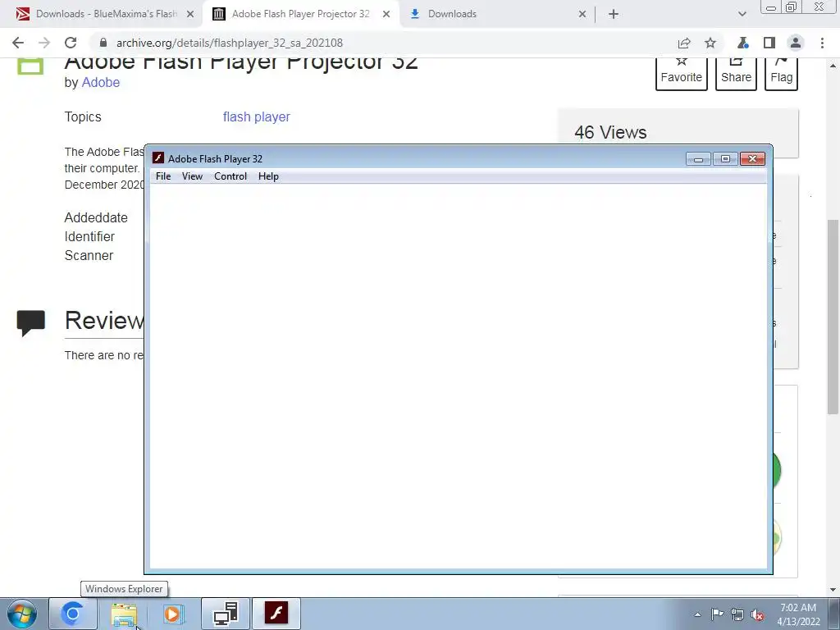Click the 46 Views text
Screen dimensions: 840x630
tap(610, 132)
